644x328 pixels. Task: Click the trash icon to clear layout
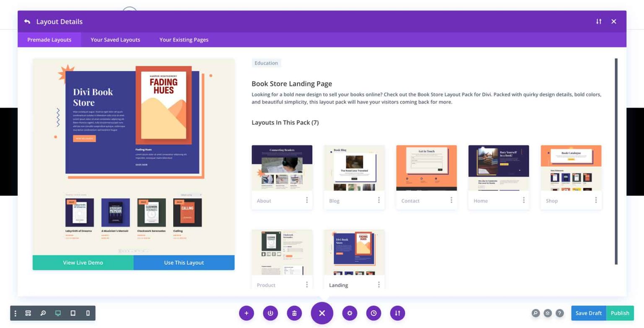pos(294,313)
